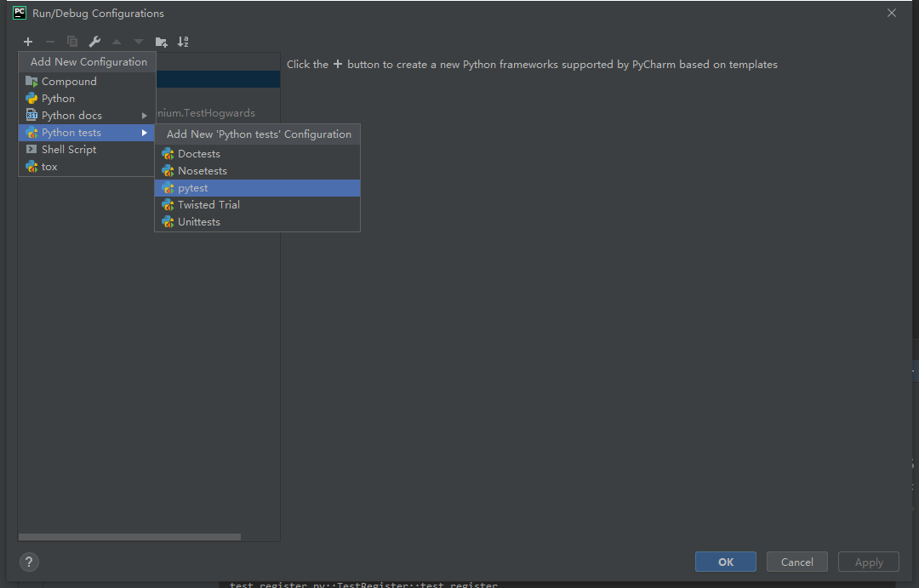Expand arrow next to Python docs
919x588 pixels.
144,116
